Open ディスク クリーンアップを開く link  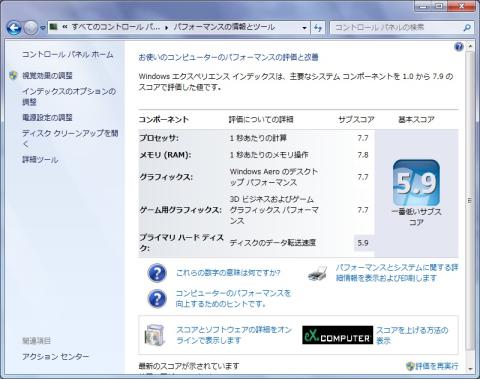70,138
